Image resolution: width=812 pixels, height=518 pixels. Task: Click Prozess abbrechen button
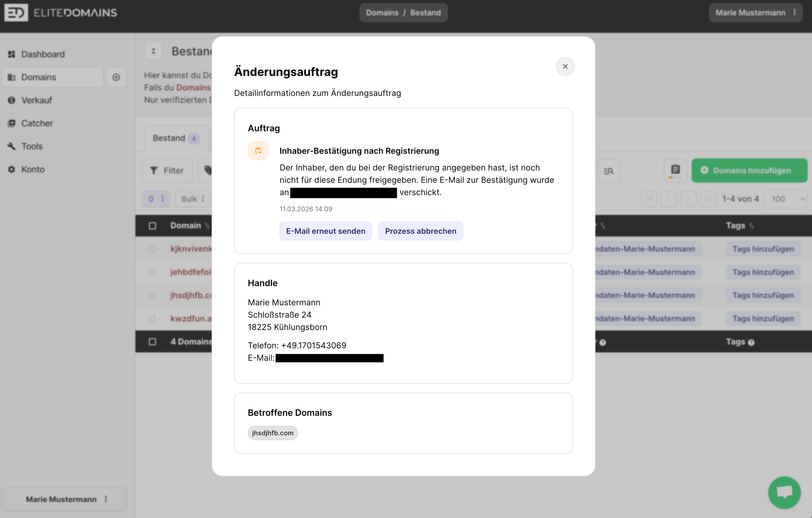point(421,231)
